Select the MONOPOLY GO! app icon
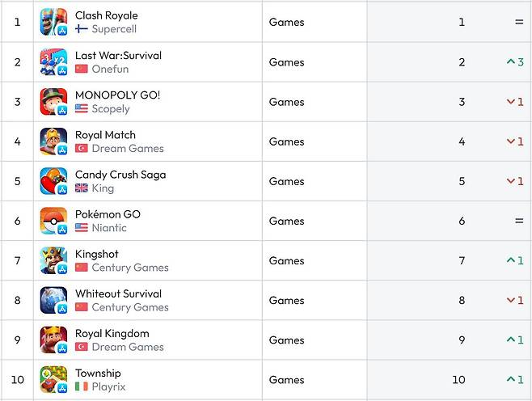This screenshot has width=532, height=401. coord(53,102)
